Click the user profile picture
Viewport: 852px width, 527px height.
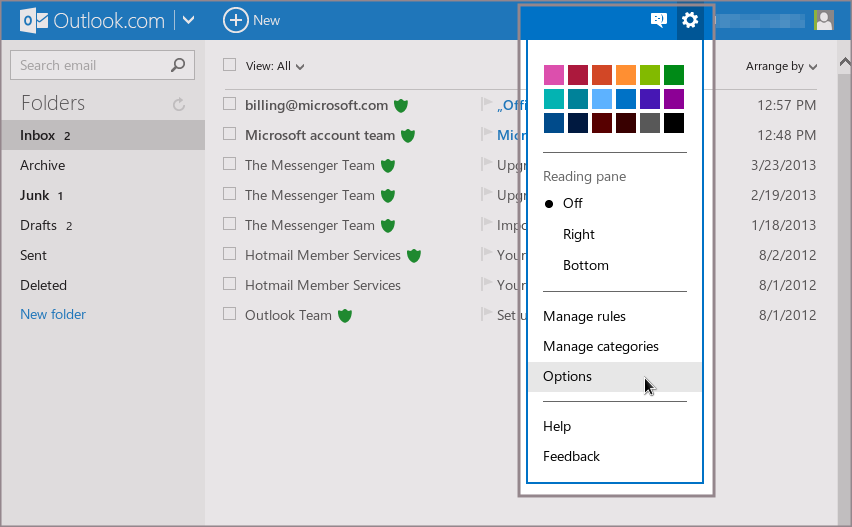pos(823,20)
